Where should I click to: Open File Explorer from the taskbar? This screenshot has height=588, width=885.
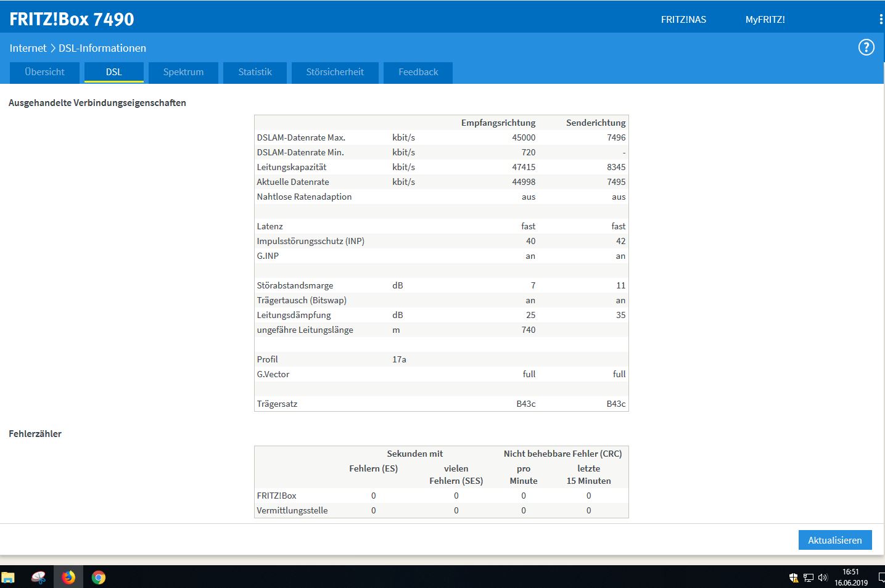click(x=8, y=578)
